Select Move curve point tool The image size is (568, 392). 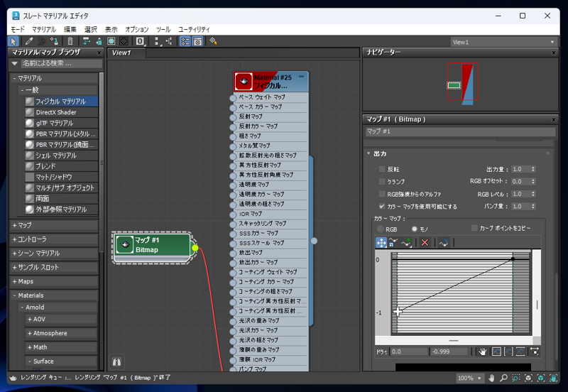point(381,242)
